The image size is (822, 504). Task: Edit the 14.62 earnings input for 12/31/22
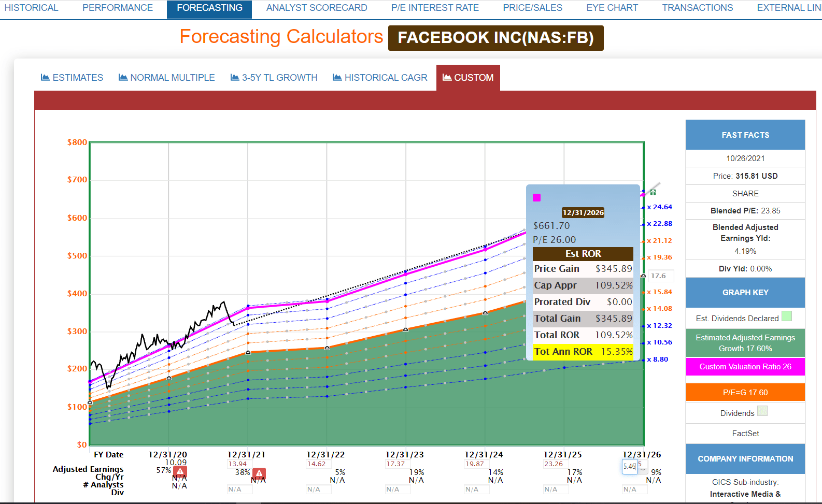click(x=319, y=464)
